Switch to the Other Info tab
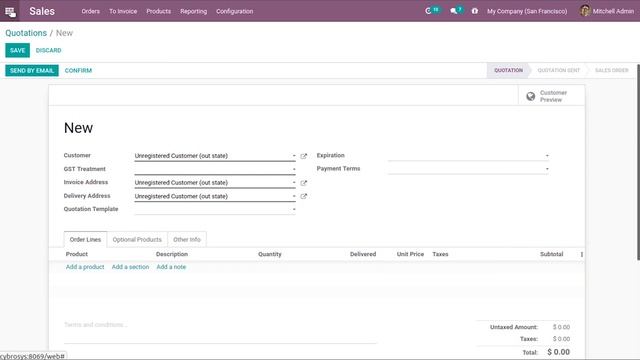 tap(187, 240)
